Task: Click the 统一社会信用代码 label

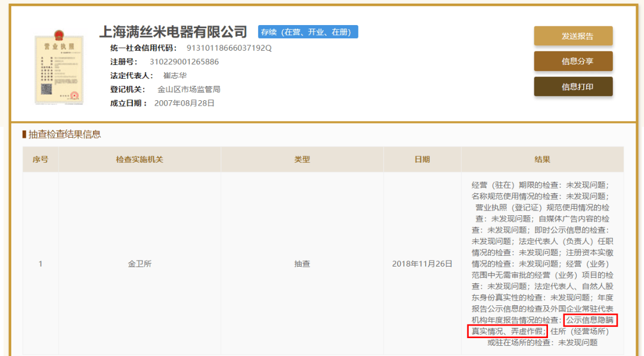Action: 144,48
